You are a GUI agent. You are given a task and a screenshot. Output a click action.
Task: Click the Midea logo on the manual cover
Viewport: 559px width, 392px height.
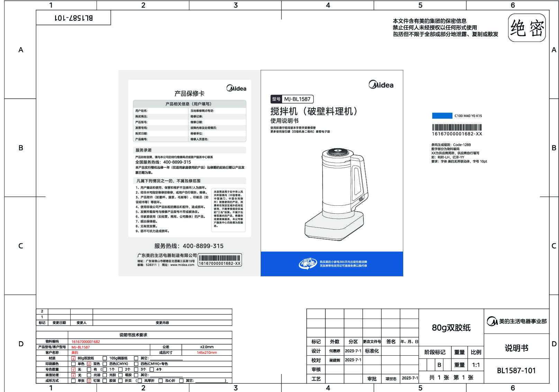(381, 85)
